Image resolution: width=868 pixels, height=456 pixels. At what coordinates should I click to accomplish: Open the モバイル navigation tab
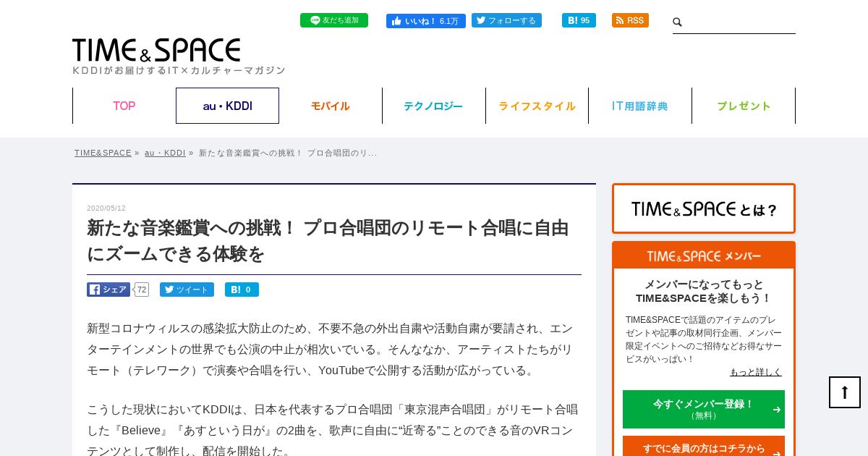pyautogui.click(x=331, y=106)
